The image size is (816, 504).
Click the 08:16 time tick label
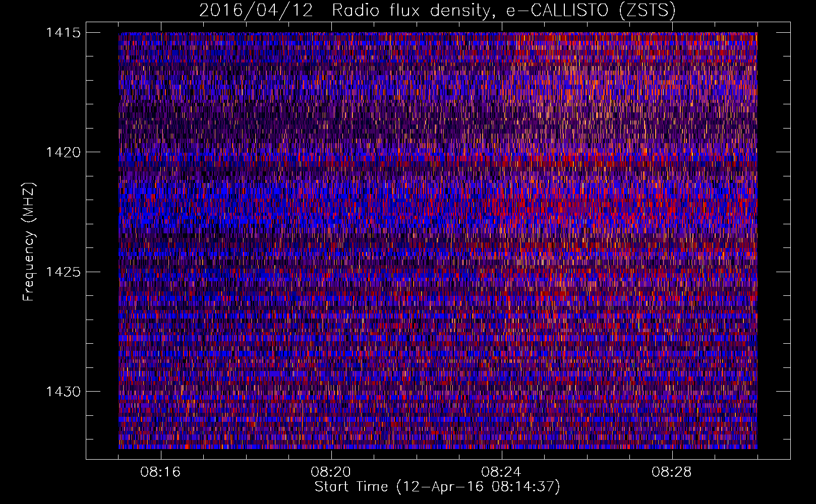(161, 472)
